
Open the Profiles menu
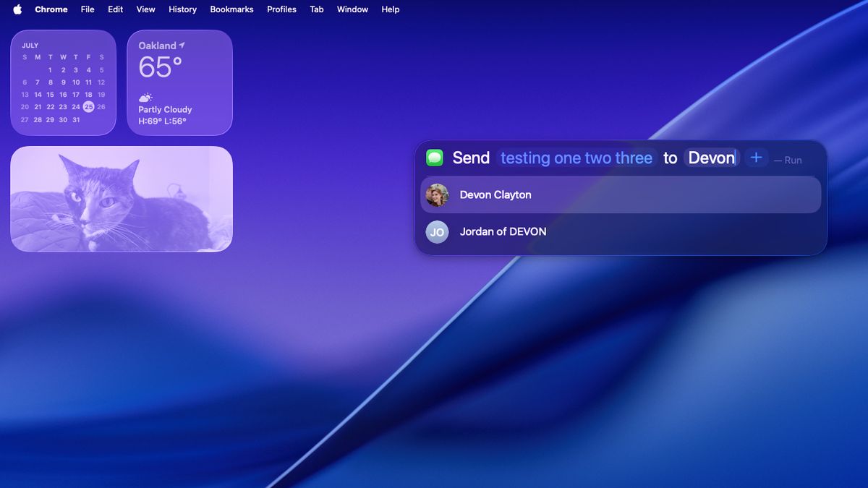coord(281,9)
